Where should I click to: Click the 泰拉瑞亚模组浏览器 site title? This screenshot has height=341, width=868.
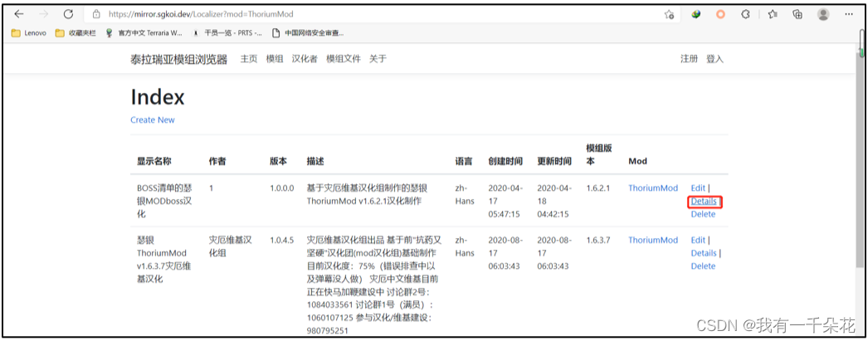[x=178, y=60]
